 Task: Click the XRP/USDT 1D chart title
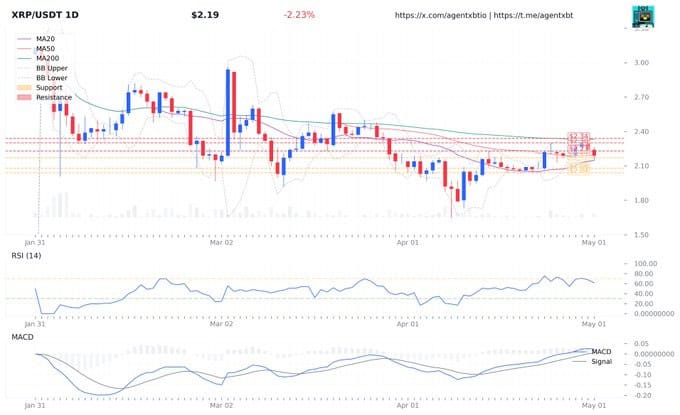coord(45,15)
